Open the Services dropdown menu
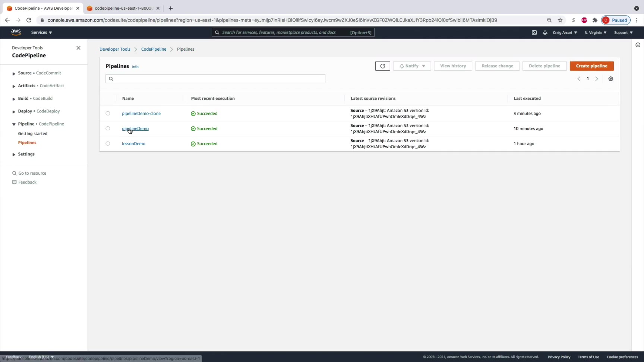This screenshot has width=644, height=362. (41, 32)
